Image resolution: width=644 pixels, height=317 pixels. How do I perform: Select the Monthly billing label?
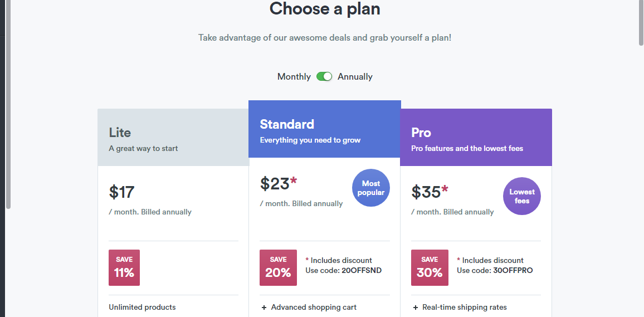294,77
